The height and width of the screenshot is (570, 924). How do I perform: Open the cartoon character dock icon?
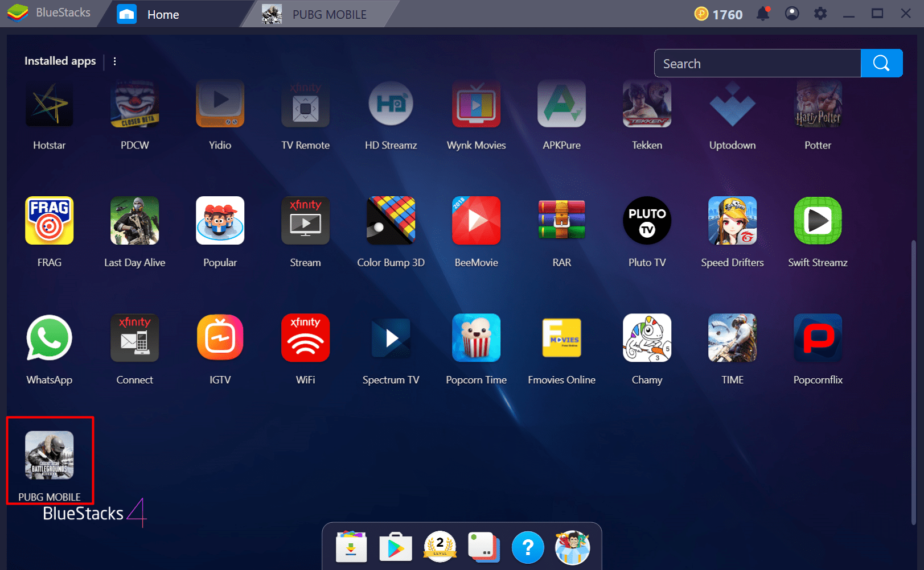572,547
